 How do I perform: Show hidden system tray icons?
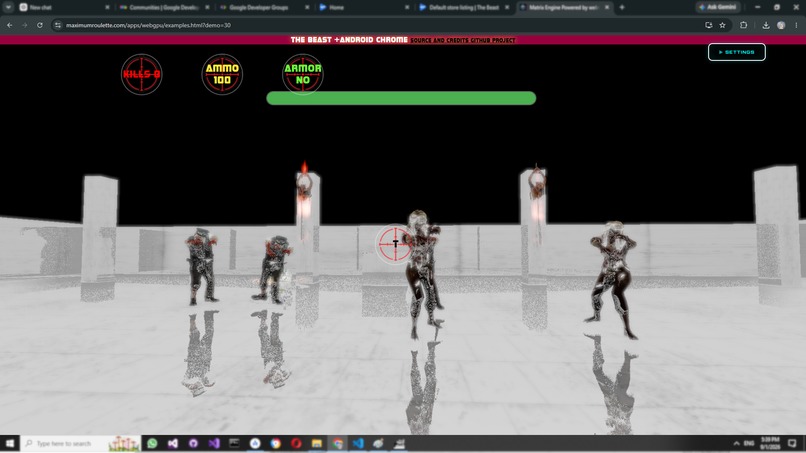[736, 443]
